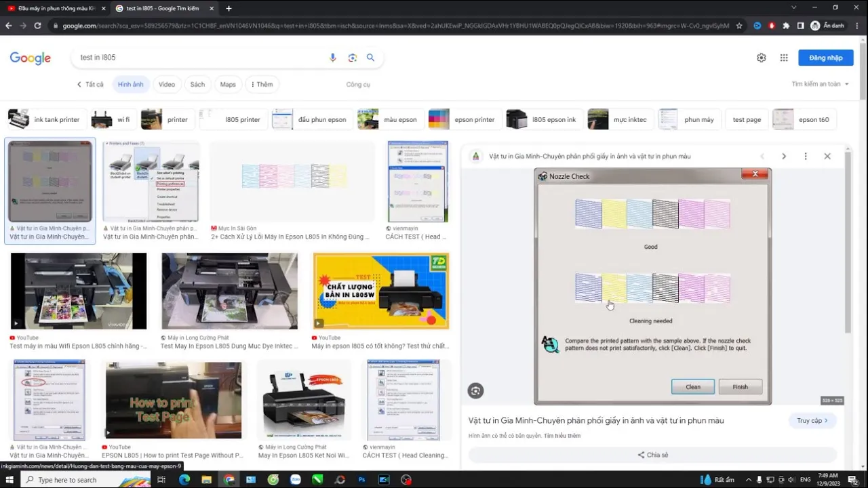Search this image with Lens button
This screenshot has width=868, height=488.
tap(475, 390)
